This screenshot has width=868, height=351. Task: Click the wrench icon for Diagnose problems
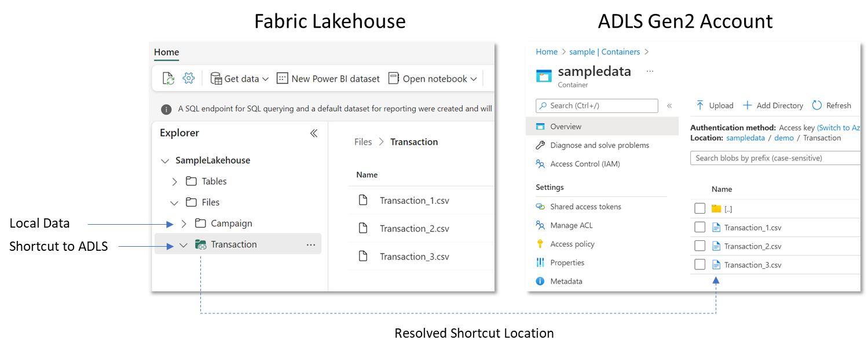[x=540, y=145]
